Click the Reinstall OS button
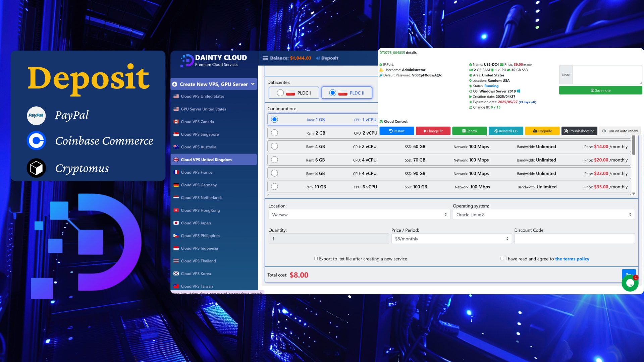The width and height of the screenshot is (644, 362). [x=506, y=131]
